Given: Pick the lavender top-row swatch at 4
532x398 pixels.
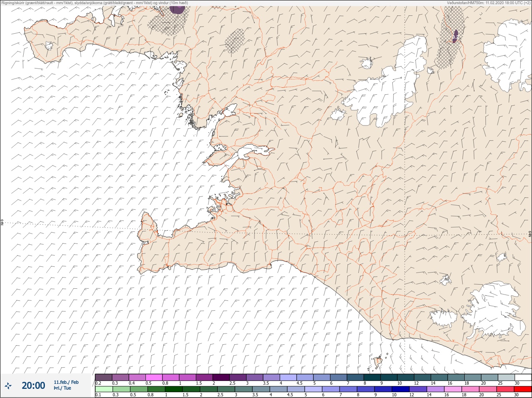Looking at the screenshot, I should (288, 377).
